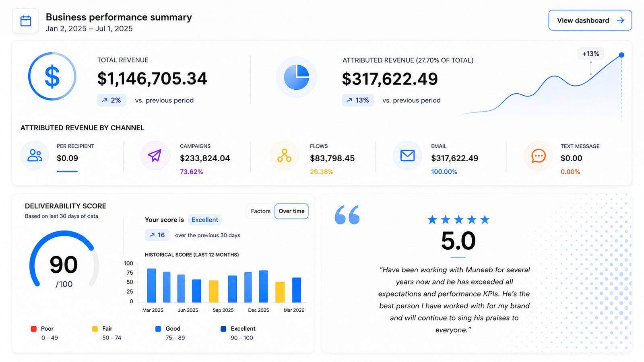Select the Over time tab
644x362 pixels.
pyautogui.click(x=291, y=211)
